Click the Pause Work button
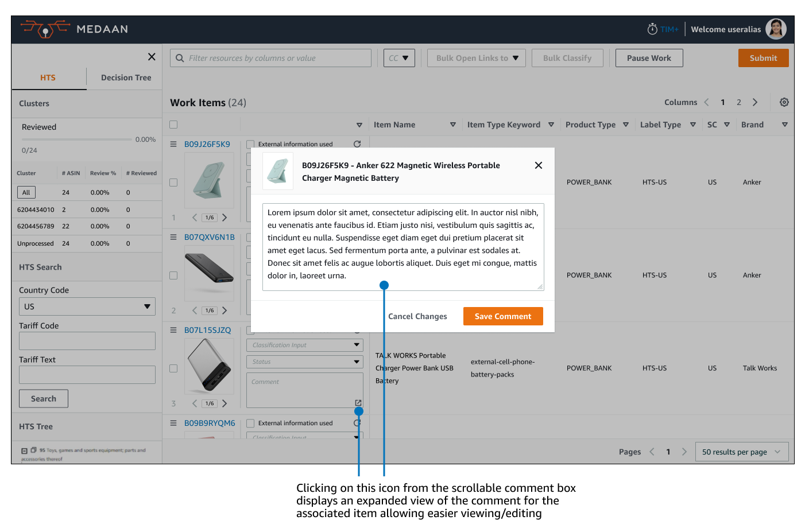The height and width of the screenshot is (532, 805). 649,58
